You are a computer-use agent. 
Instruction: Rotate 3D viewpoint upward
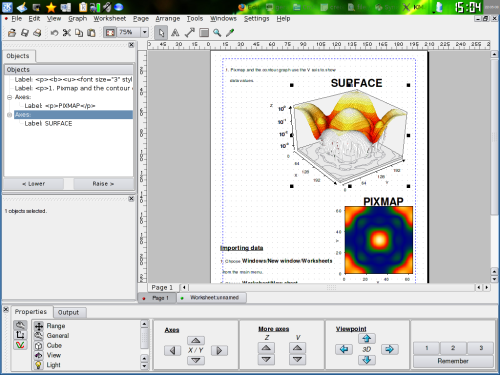(x=367, y=339)
